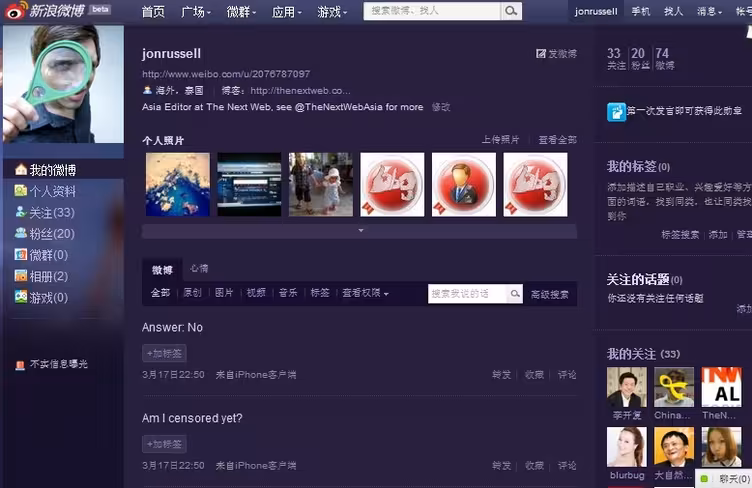This screenshot has height=488, width=752.
Task: Click 评论 on 'Am I censored yet?' post
Action: pyautogui.click(x=567, y=465)
